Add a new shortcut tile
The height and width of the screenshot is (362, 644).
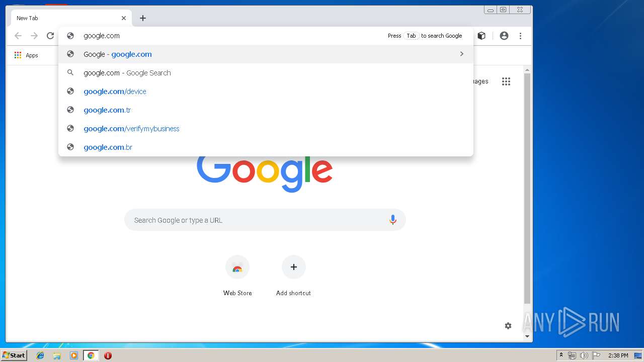click(293, 276)
